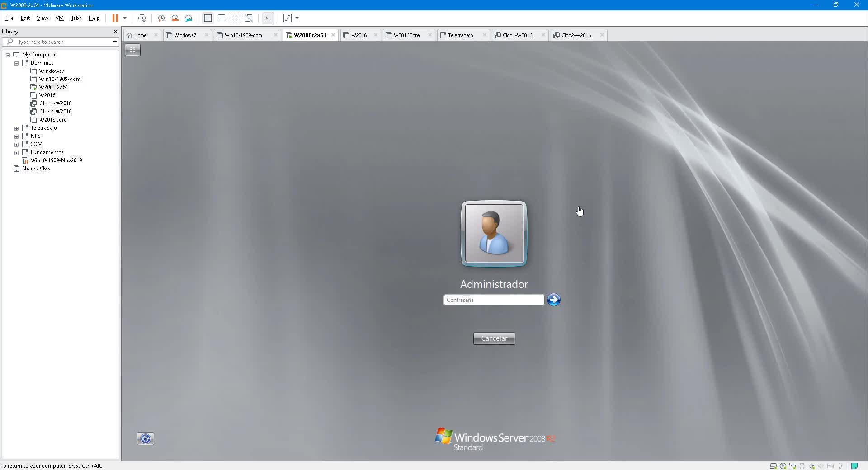Close the W2008r2x64 tab

333,35
